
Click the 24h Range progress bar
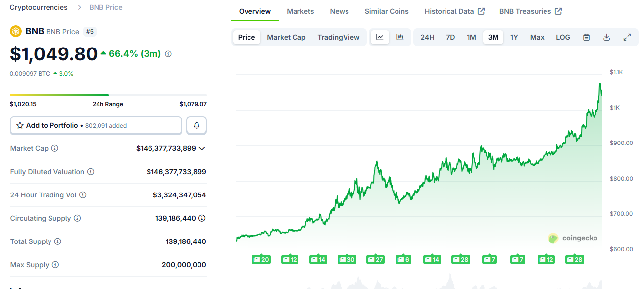(x=108, y=95)
